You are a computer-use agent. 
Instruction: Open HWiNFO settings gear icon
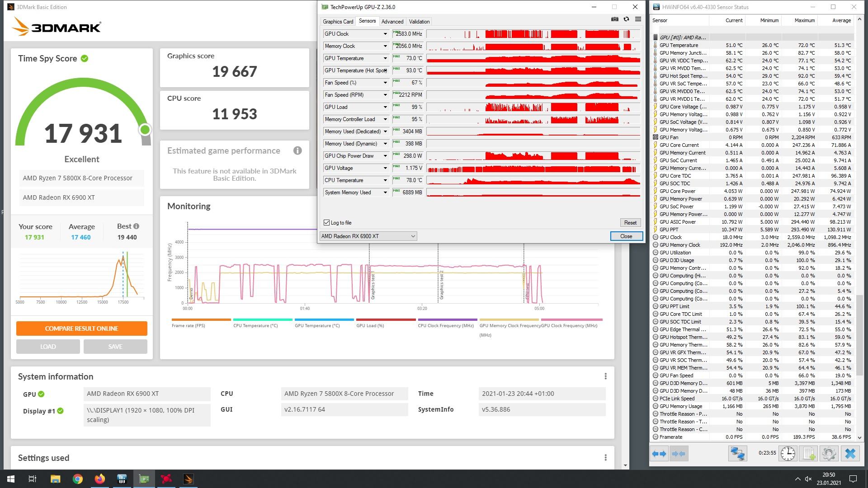pos(829,453)
